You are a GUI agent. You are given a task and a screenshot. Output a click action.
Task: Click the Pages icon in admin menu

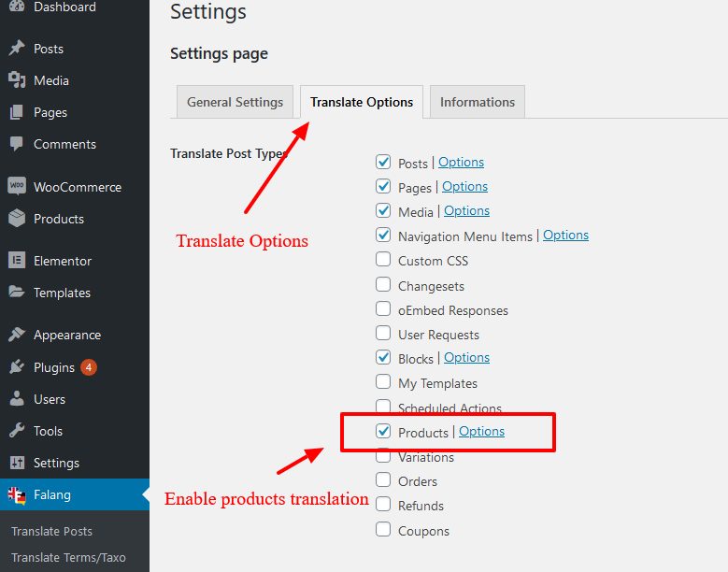(17, 112)
